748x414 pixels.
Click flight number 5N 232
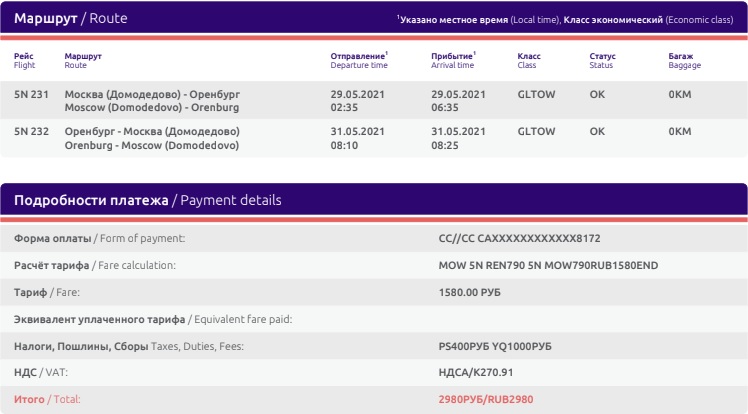[31, 132]
